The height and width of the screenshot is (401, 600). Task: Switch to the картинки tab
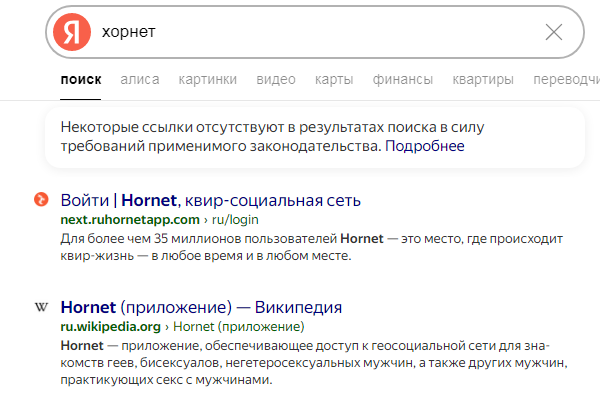click(x=207, y=80)
